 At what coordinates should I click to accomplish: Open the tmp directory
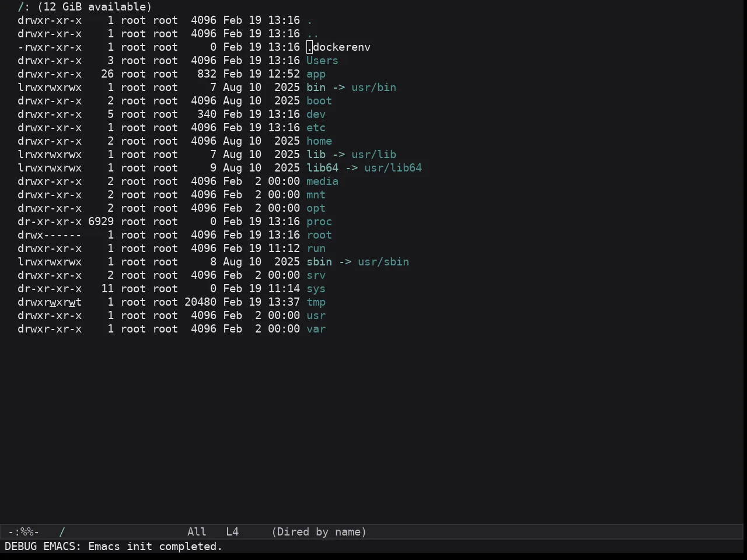[x=316, y=302]
